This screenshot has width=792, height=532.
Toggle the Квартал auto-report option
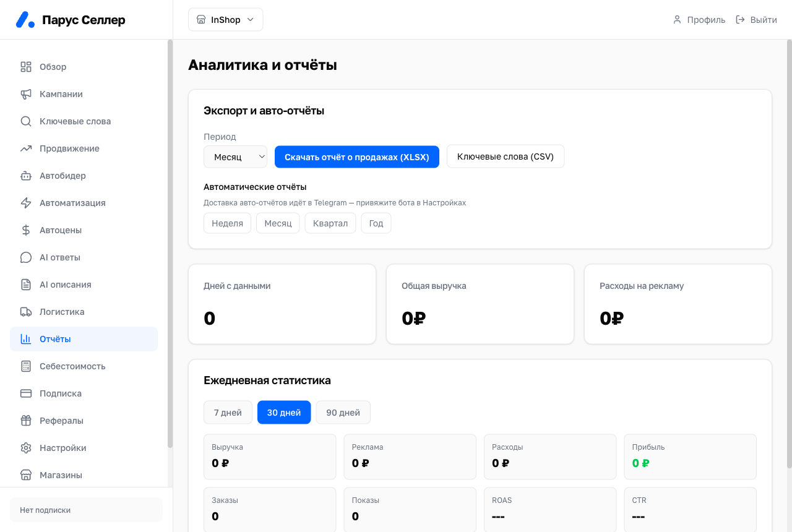[x=330, y=223]
